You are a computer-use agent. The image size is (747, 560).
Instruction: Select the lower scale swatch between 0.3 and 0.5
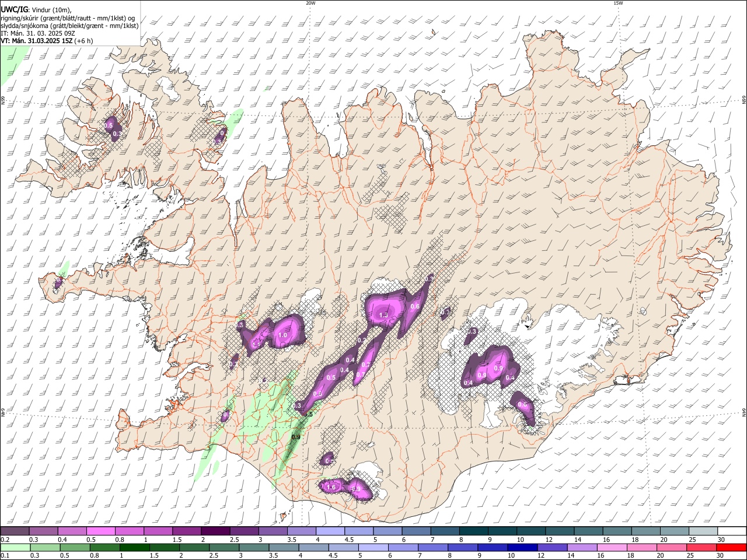coord(45,547)
